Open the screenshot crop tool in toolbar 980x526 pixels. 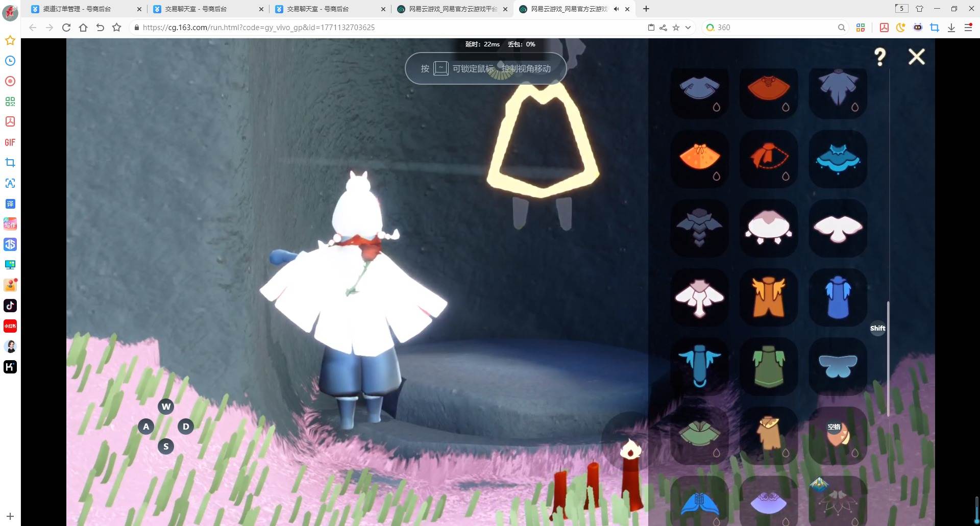point(935,28)
